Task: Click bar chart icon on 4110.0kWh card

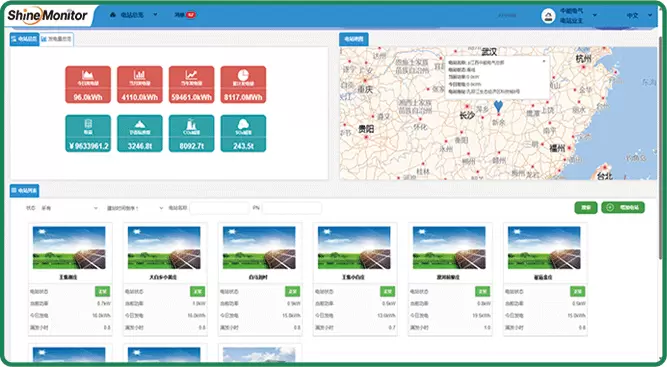Action: [140, 75]
